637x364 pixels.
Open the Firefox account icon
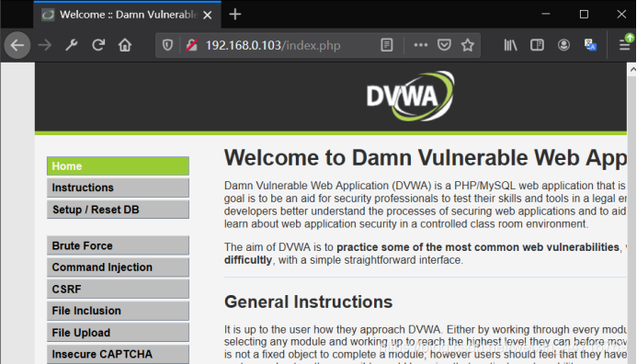[563, 45]
